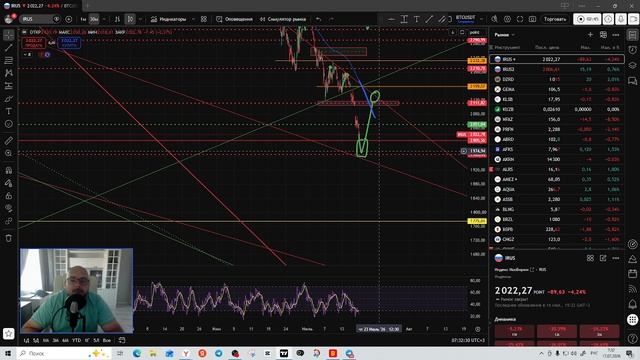Viewport: 640px width, 360px height.
Task: Collapse the indicator legend chevron
Action: coord(27,54)
